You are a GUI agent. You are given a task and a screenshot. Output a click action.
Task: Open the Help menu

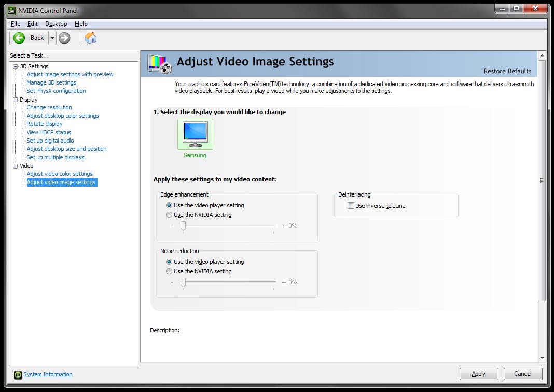coord(81,24)
